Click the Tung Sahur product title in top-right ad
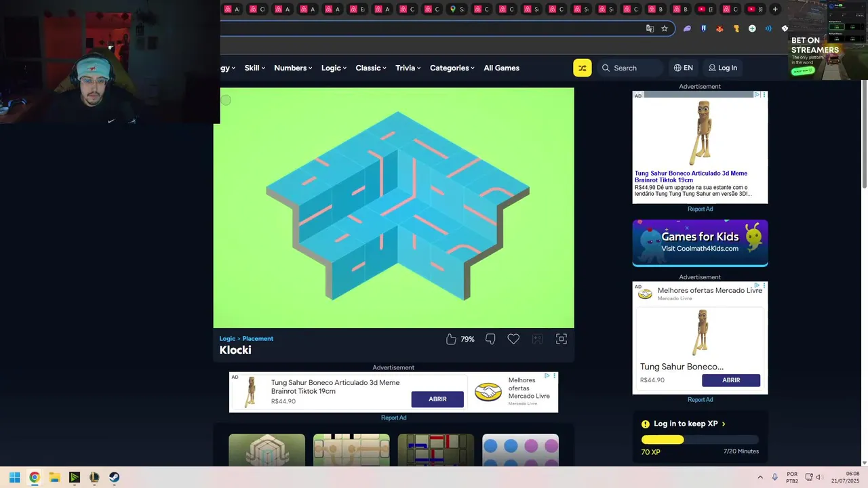Image resolution: width=868 pixels, height=488 pixels. coord(691,177)
